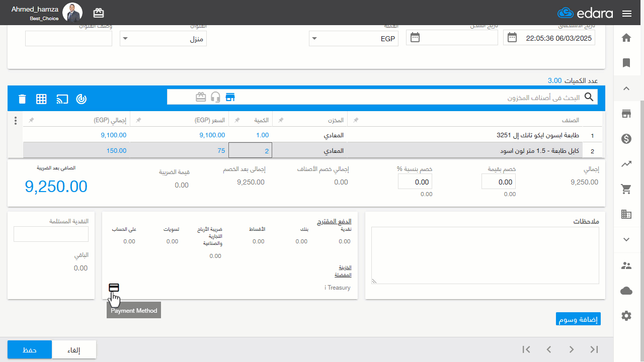
Task: Click the gift icon beside user avatar
Action: pos(99,13)
